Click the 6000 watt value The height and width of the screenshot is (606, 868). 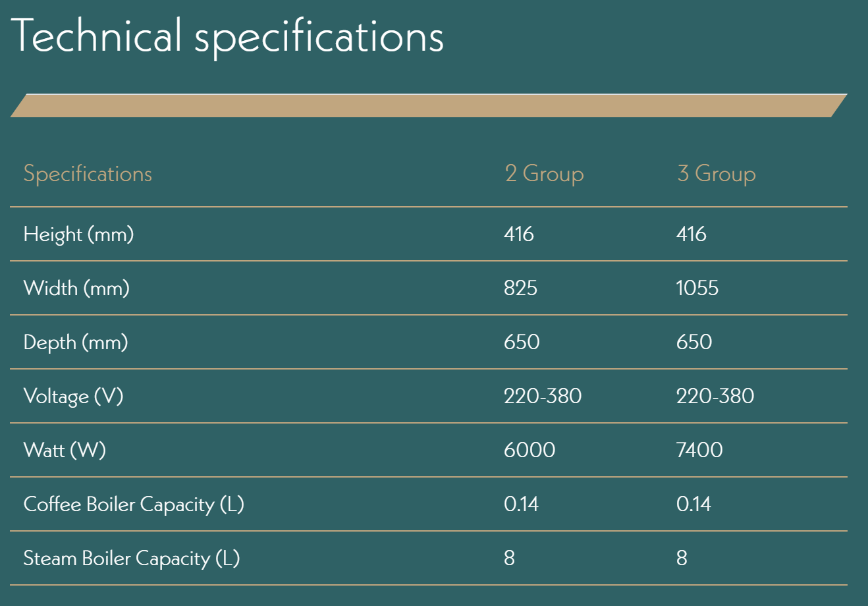click(x=529, y=451)
